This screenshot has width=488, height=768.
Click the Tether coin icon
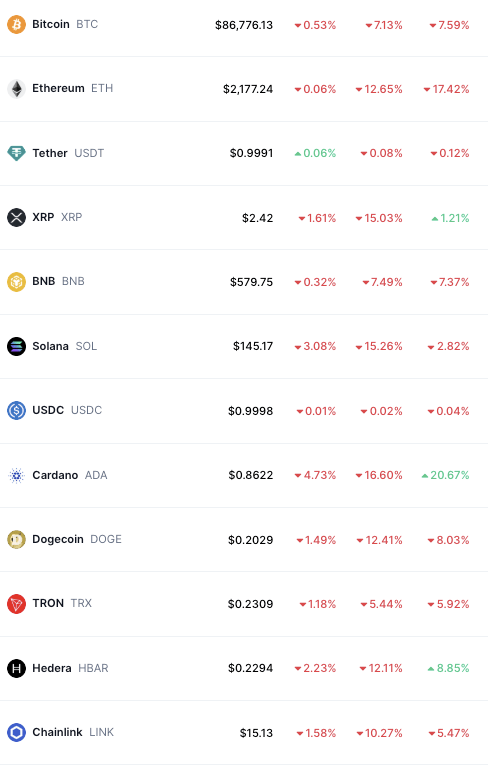[x=16, y=153]
